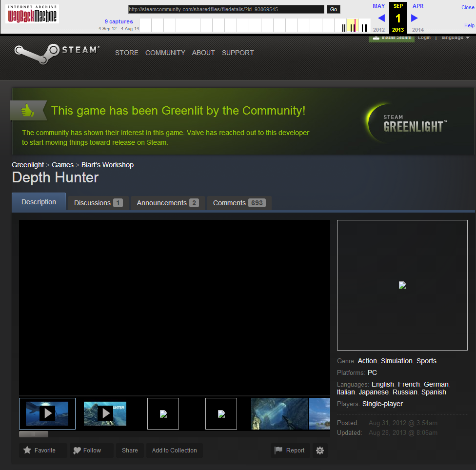Open the STORE menu
Screen dimensions: 476x470
coord(127,53)
